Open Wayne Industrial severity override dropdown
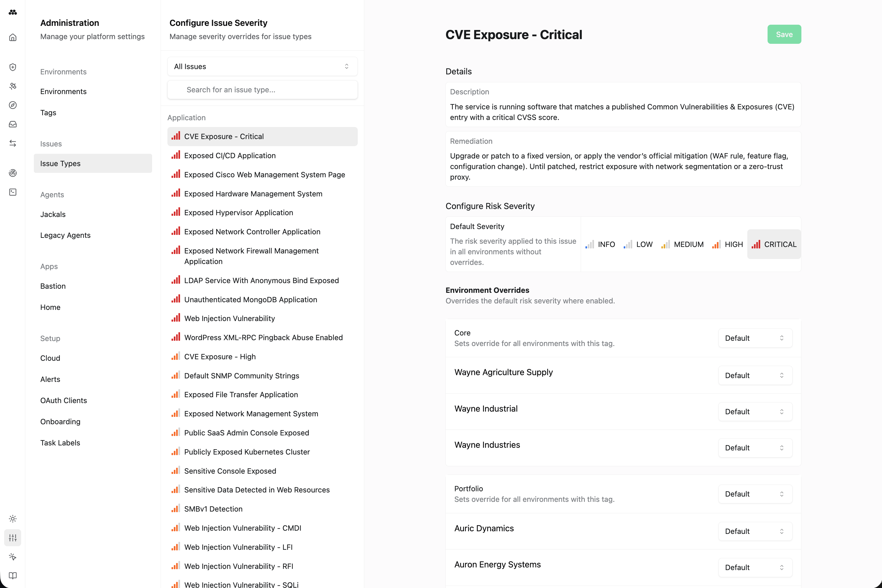This screenshot has width=882, height=588. tap(755, 412)
